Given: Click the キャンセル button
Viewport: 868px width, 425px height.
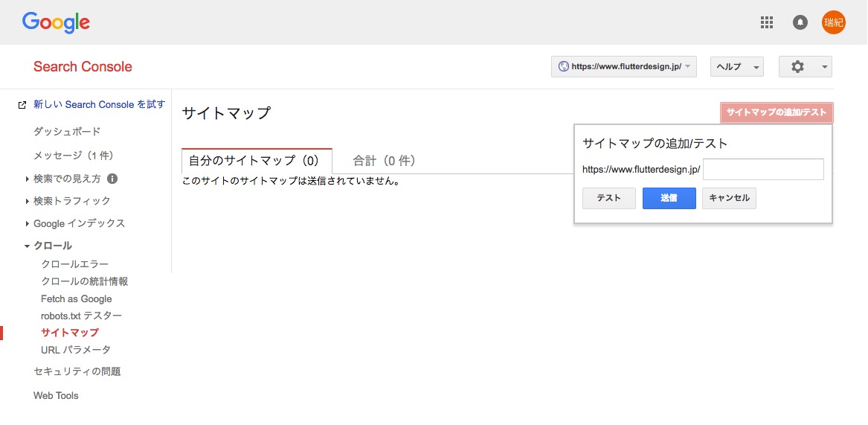Looking at the screenshot, I should (729, 199).
